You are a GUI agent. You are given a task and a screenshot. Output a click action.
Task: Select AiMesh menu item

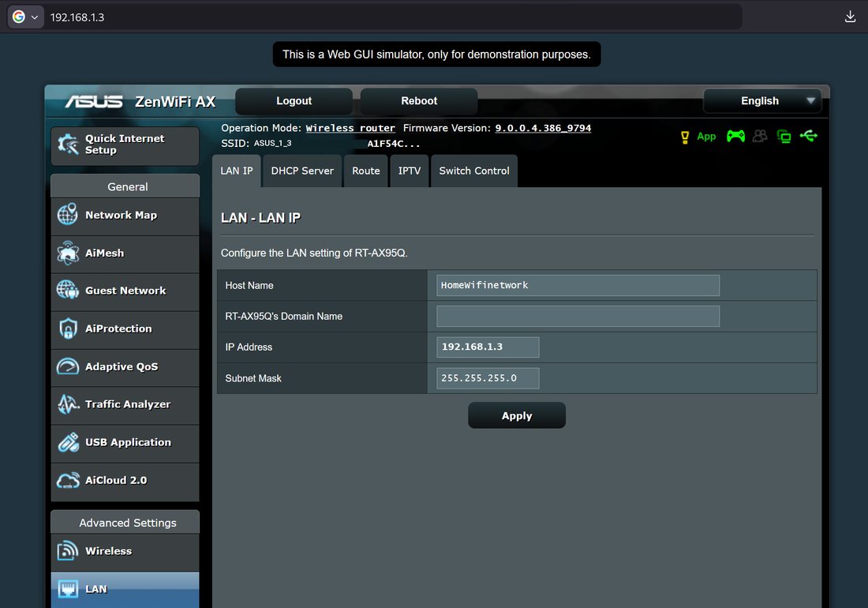coord(125,253)
